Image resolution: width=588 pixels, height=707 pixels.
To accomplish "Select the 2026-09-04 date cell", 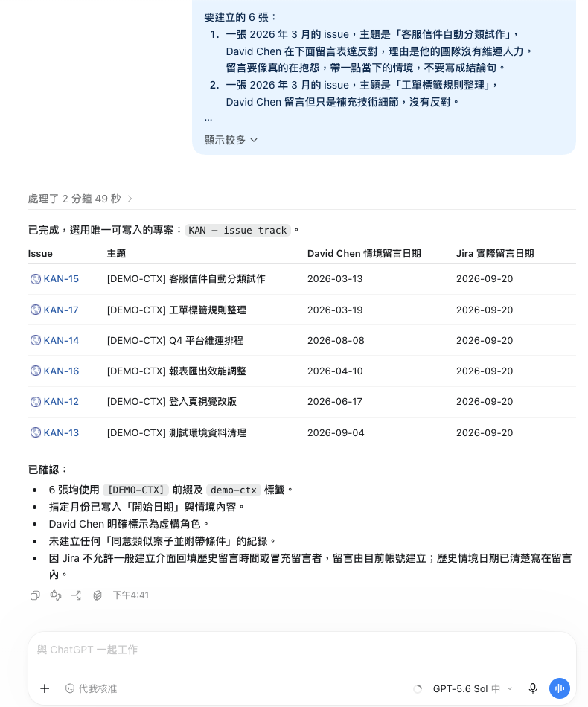I will coord(336,433).
